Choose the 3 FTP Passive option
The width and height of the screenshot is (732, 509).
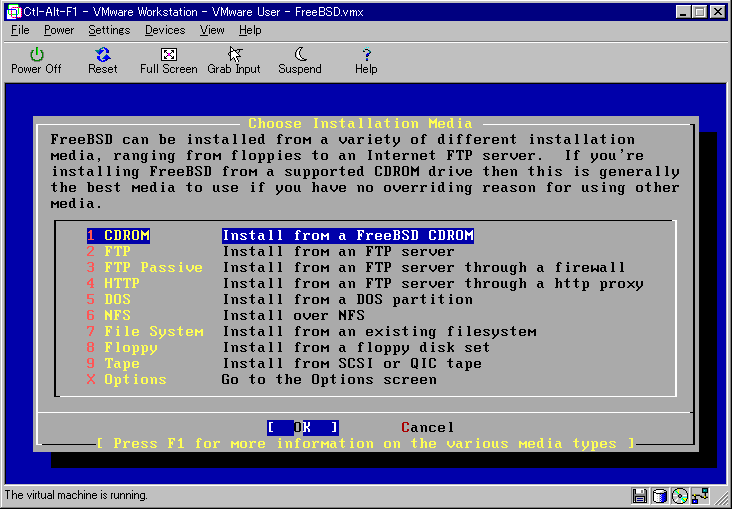pos(145,267)
